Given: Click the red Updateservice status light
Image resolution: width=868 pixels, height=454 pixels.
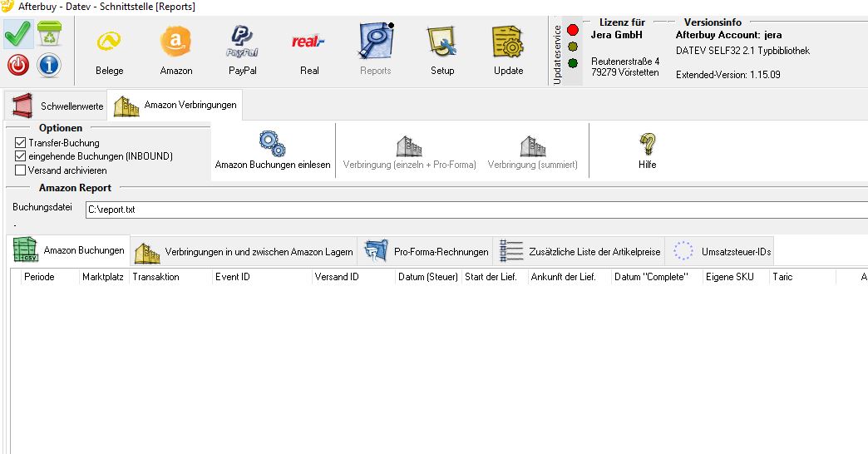Looking at the screenshot, I should tap(573, 30).
